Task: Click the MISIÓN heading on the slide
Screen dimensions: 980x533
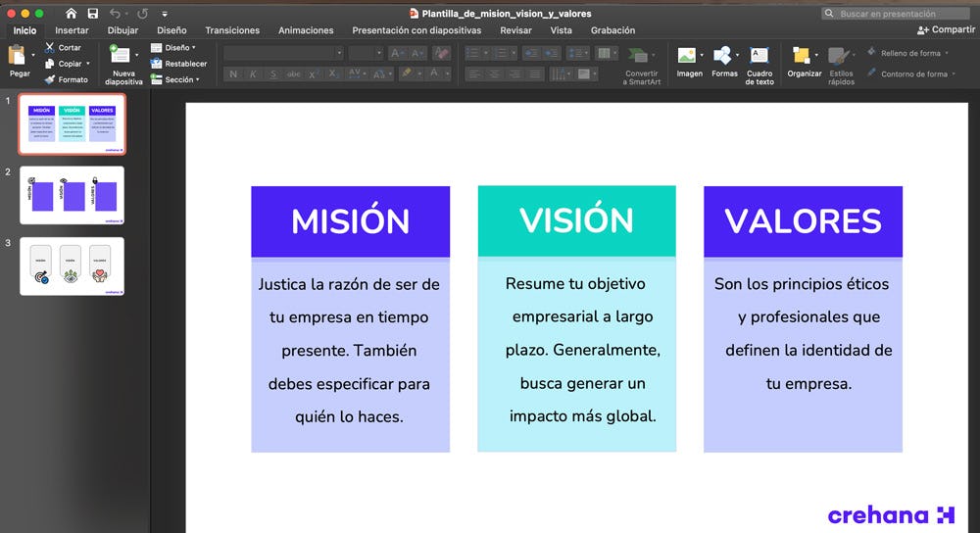Action: 350,221
